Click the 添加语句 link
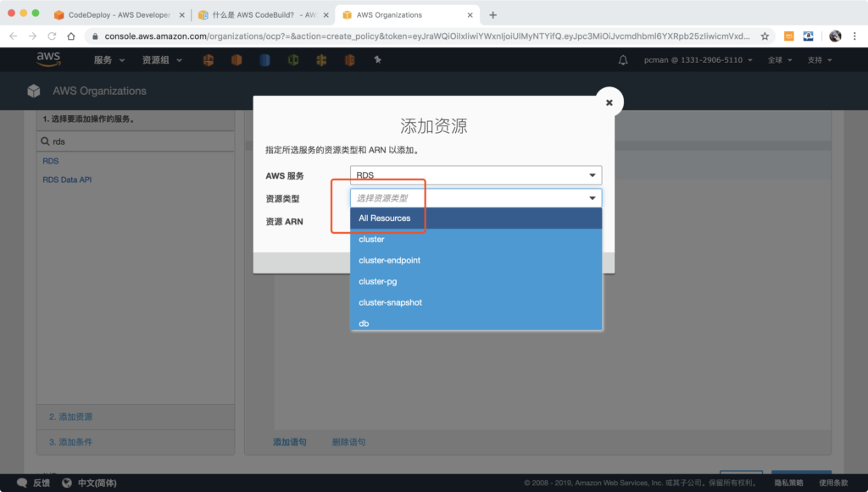This screenshot has width=868, height=492. (x=290, y=442)
